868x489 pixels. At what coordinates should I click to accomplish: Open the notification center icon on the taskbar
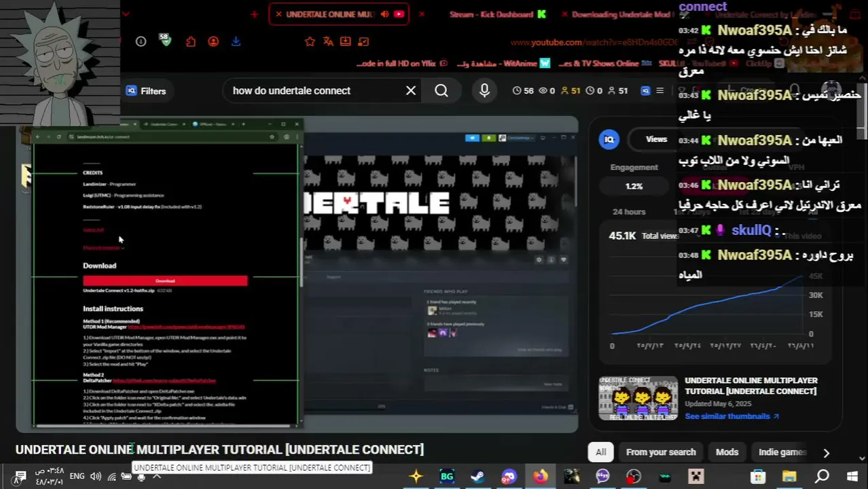click(20, 477)
